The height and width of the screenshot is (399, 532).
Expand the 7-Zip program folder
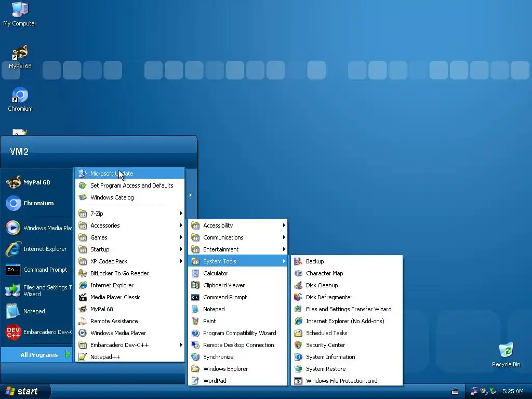tap(130, 214)
